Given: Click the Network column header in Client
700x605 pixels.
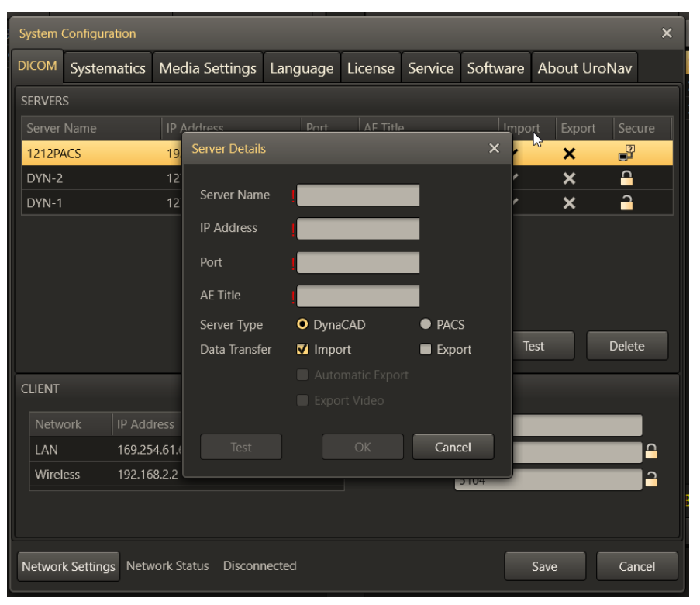Looking at the screenshot, I should tap(71, 424).
